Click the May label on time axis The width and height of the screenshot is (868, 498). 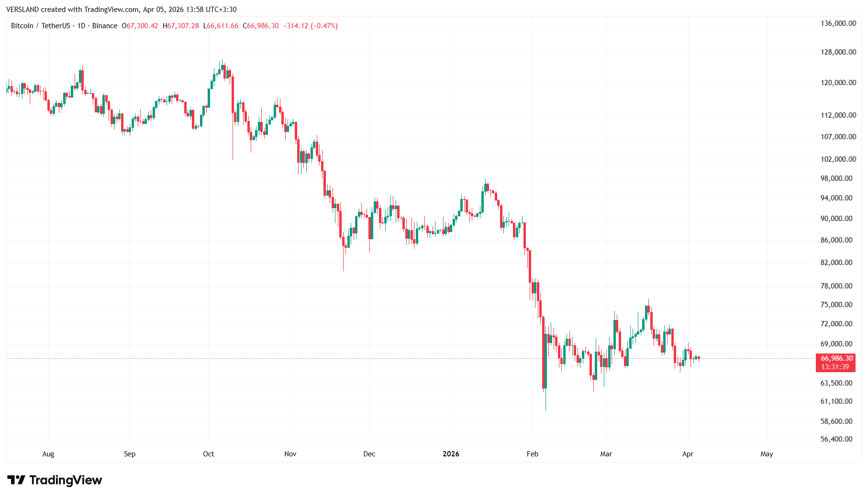pyautogui.click(x=767, y=454)
